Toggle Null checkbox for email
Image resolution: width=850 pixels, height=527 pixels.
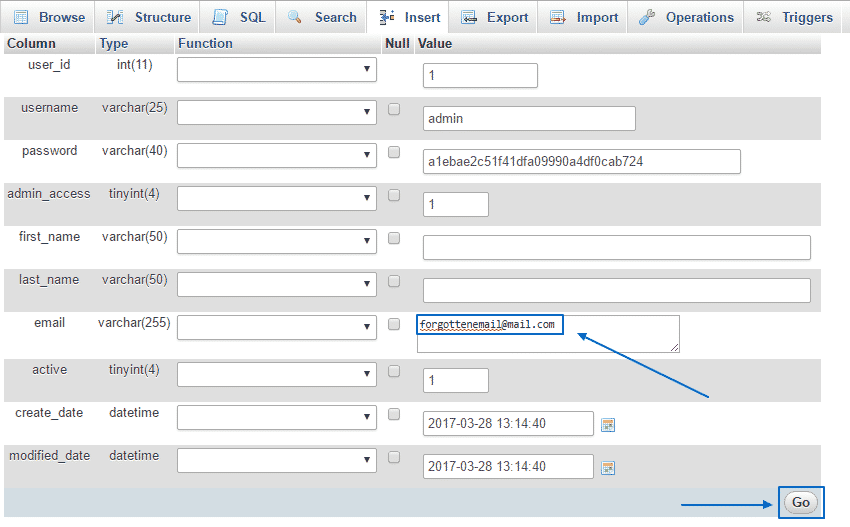coord(394,324)
